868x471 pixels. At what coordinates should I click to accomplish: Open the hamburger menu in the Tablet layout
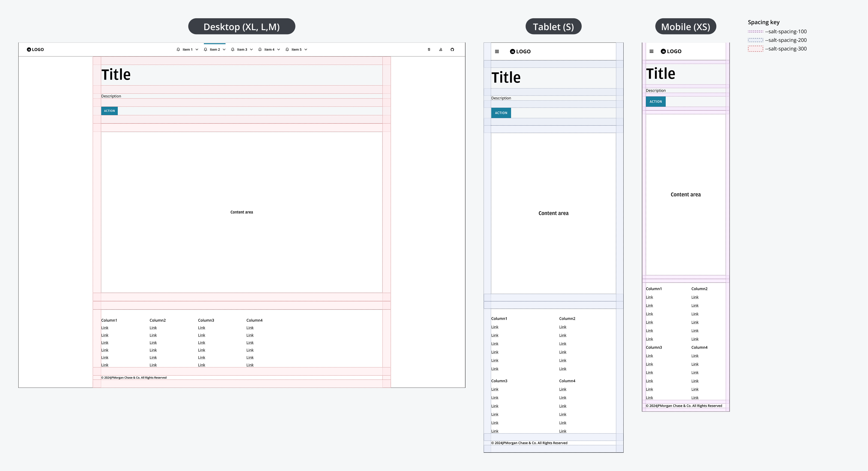coord(497,51)
